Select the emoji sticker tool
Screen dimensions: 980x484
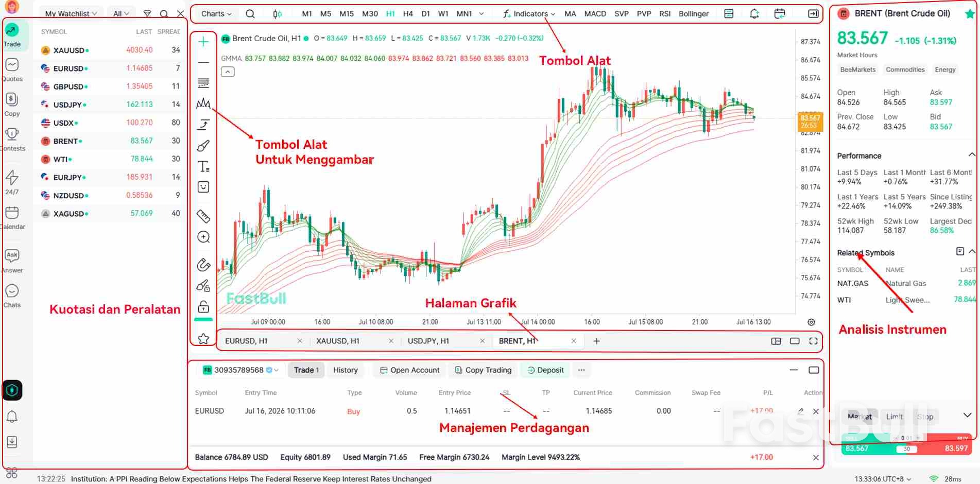point(203,187)
